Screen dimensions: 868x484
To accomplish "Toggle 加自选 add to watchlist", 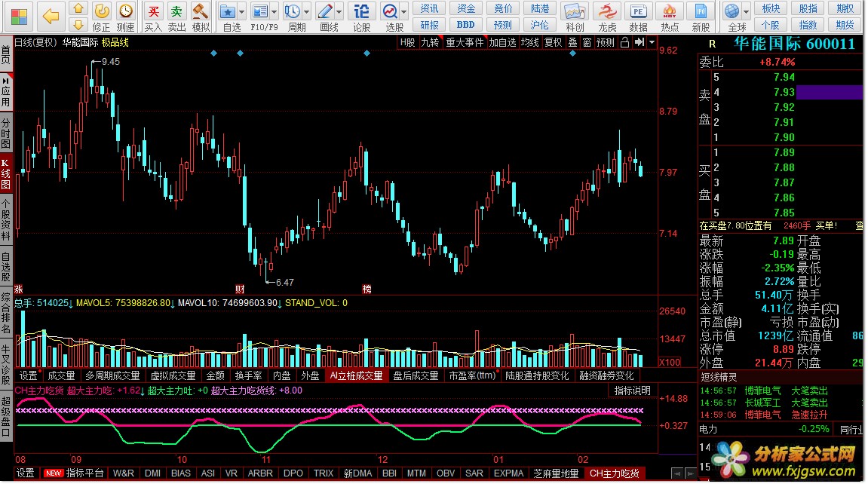I will click(x=502, y=42).
